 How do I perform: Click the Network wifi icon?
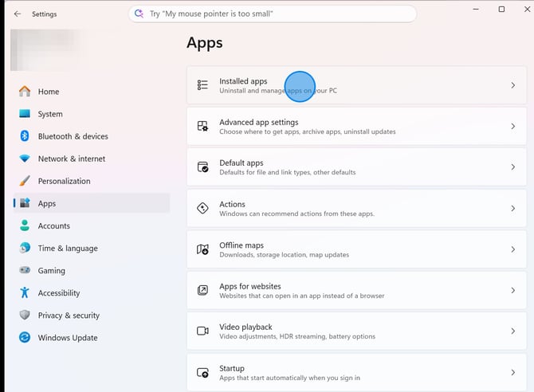[x=25, y=159]
